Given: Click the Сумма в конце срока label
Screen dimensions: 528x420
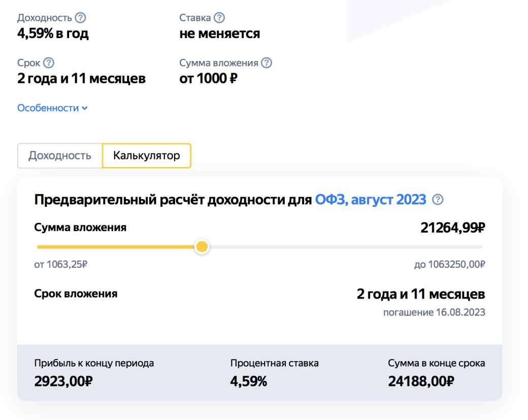Looking at the screenshot, I should click(437, 363).
